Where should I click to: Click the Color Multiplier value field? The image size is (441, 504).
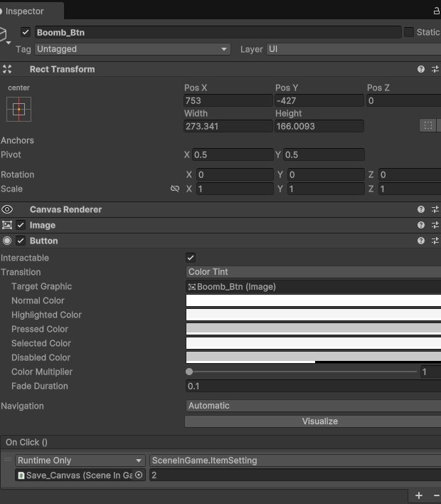click(x=431, y=372)
